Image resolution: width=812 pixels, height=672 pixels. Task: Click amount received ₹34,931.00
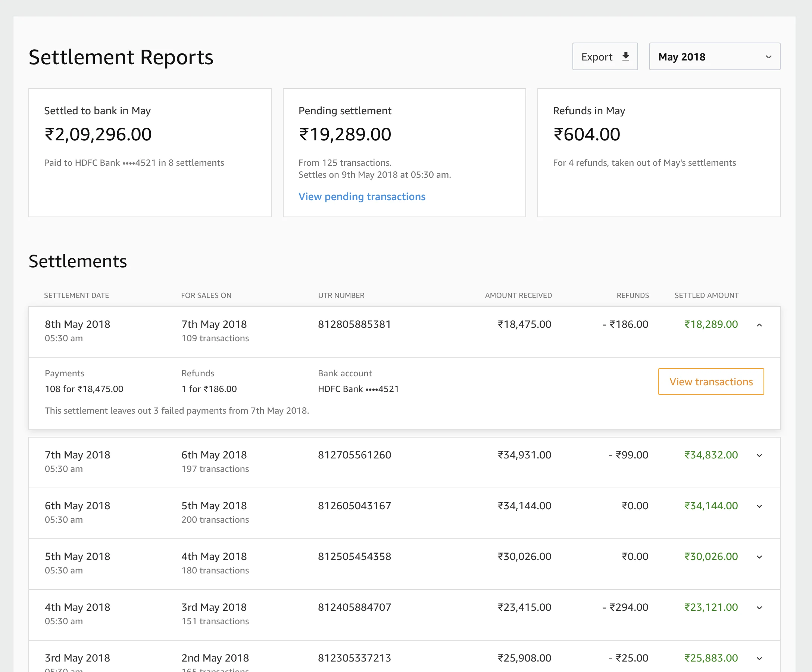point(524,455)
